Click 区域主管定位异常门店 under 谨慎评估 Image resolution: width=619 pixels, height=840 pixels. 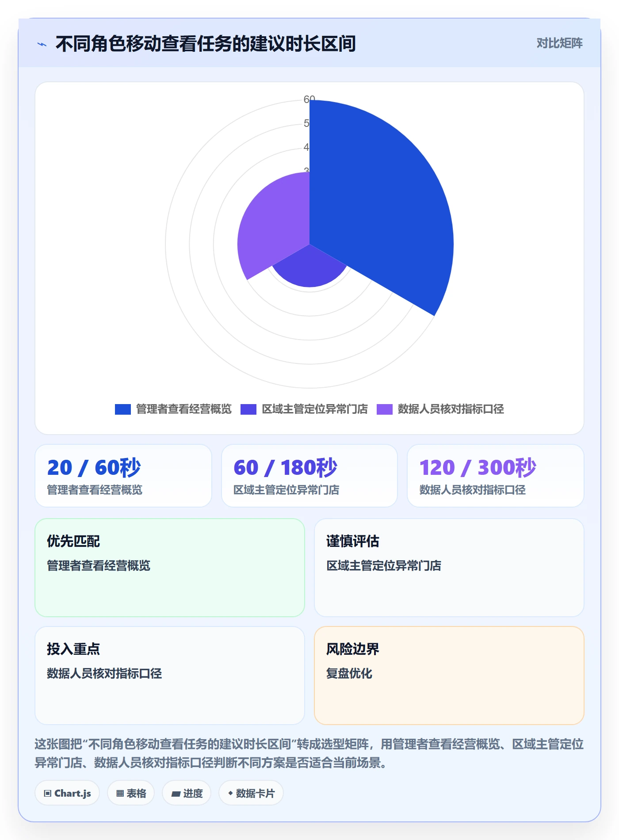(384, 565)
